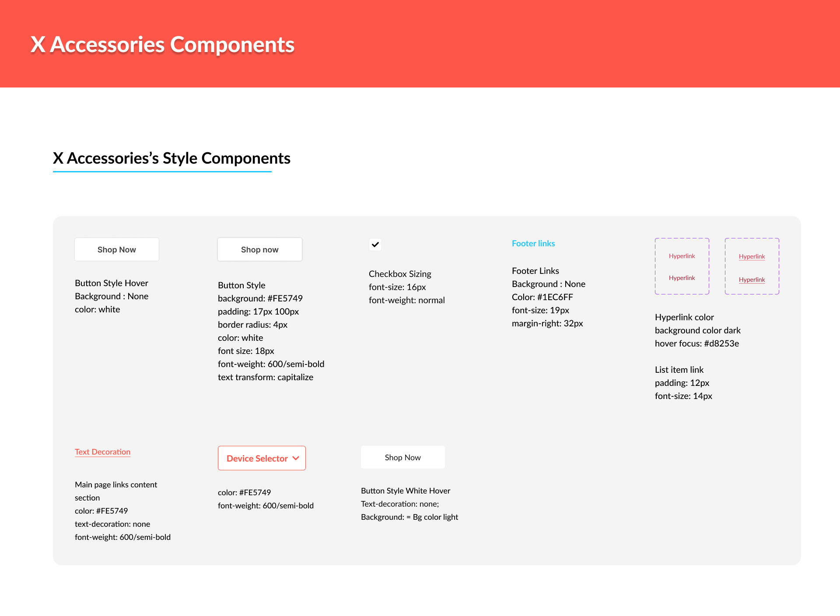Click the upper underlined Hyperlink in the right dashed box

752,256
